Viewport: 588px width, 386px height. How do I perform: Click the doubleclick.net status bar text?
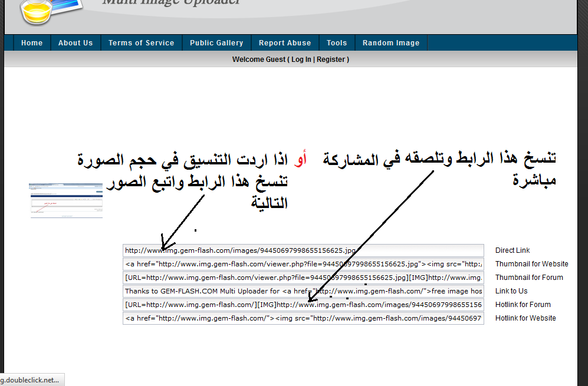[x=29, y=380]
